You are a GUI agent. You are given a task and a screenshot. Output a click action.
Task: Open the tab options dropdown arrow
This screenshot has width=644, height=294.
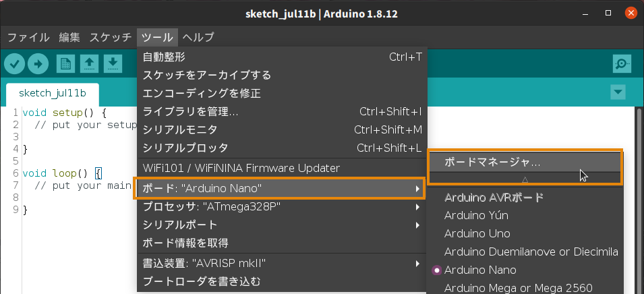[618, 92]
